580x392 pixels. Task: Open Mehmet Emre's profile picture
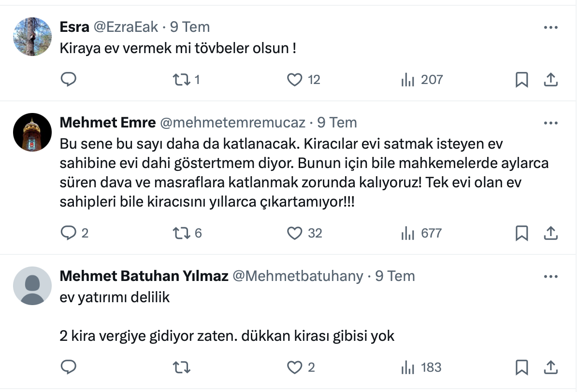pos(32,132)
